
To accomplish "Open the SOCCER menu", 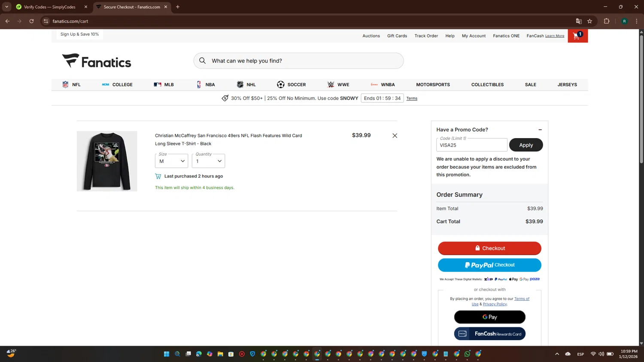I will tap(291, 84).
